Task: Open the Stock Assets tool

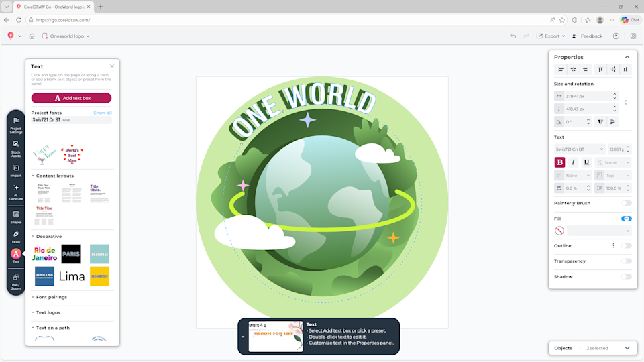Action: [x=15, y=147]
